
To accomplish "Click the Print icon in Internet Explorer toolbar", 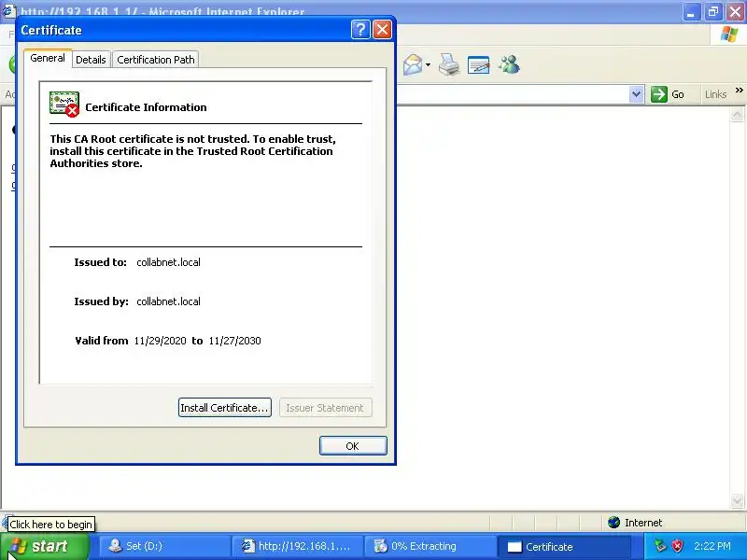I will pyautogui.click(x=449, y=64).
